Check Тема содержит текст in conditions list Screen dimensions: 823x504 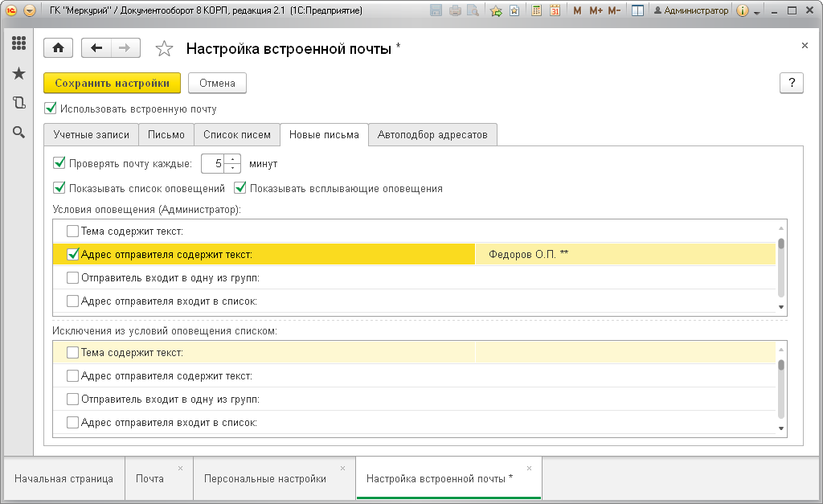pyautogui.click(x=72, y=231)
